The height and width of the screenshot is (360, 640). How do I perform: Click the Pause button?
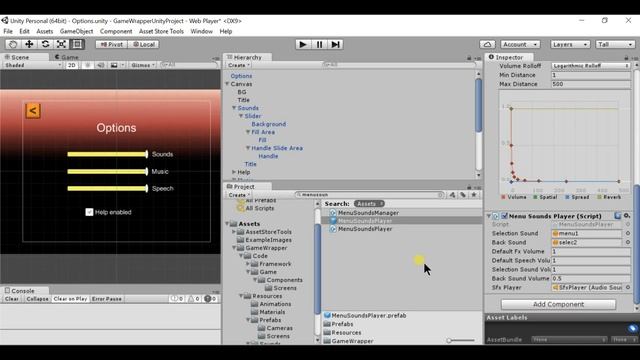tap(319, 44)
